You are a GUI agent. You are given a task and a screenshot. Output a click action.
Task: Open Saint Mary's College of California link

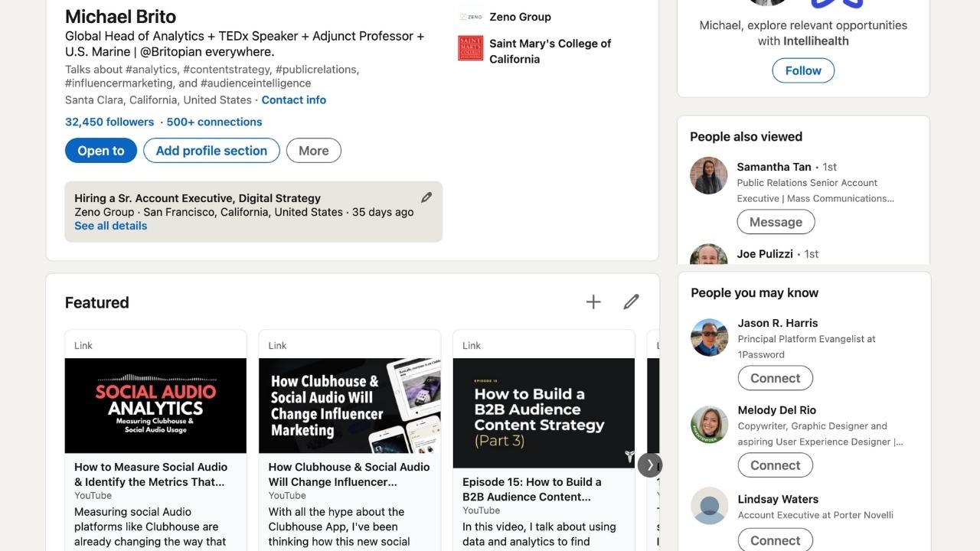[550, 51]
